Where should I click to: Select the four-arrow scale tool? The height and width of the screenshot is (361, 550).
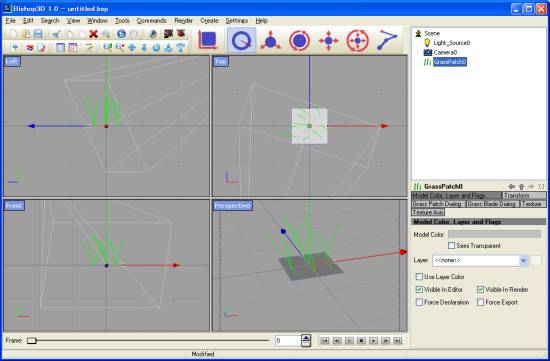point(328,40)
